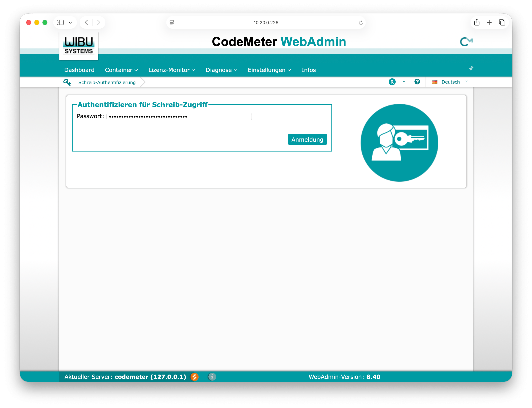Screen dimensions: 532x408
Task: Click into the Passwort input field
Action: (179, 117)
